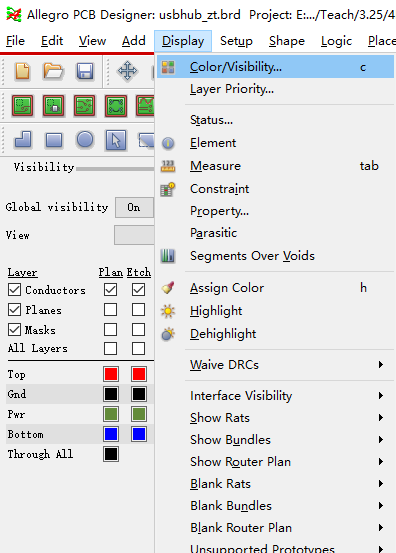Select the rectangle shape add icon

(x=54, y=140)
